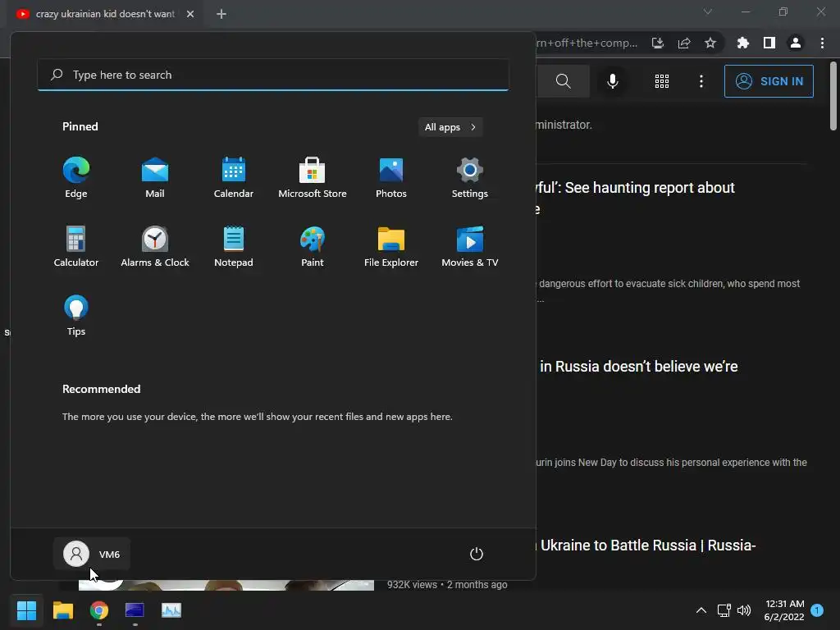Open the notification badge in taskbar
Image resolution: width=840 pixels, height=630 pixels.
[x=817, y=610]
